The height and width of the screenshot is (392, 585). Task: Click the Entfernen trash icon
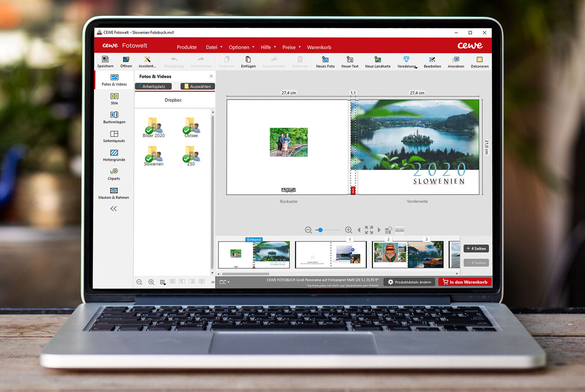300,62
